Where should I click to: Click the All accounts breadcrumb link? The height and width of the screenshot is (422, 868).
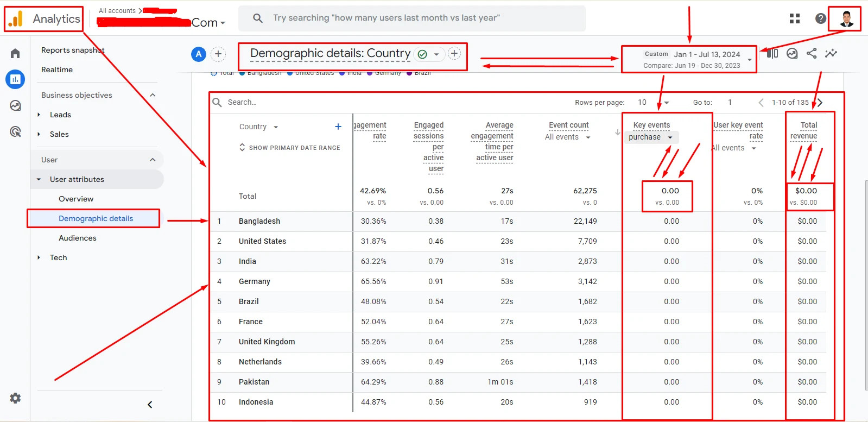pos(117,11)
